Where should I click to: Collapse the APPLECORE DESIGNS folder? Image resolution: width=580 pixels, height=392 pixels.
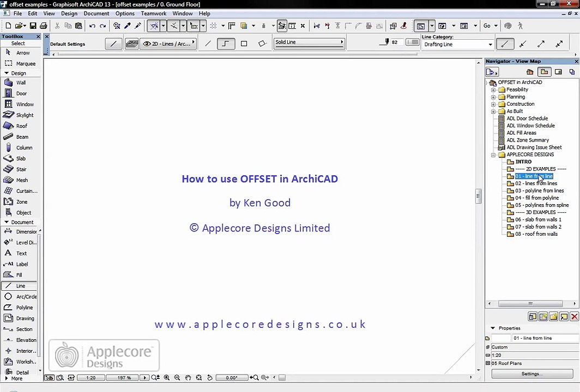coord(493,155)
